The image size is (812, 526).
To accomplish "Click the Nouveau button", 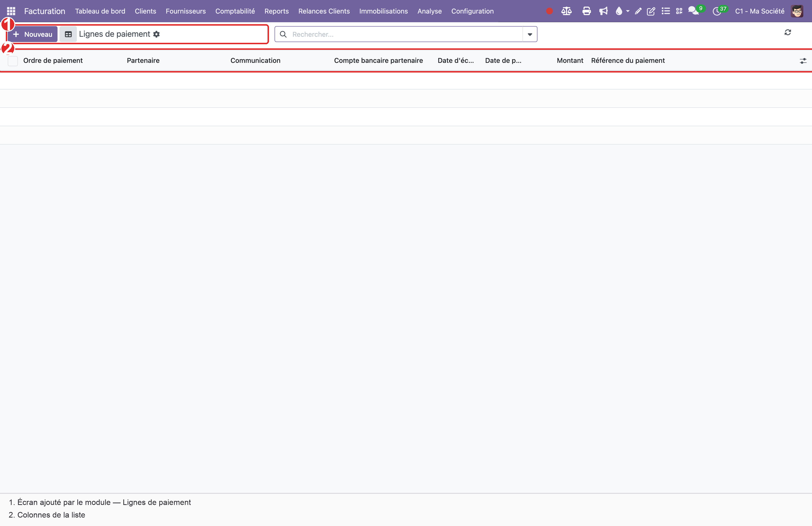I will tap(32, 34).
